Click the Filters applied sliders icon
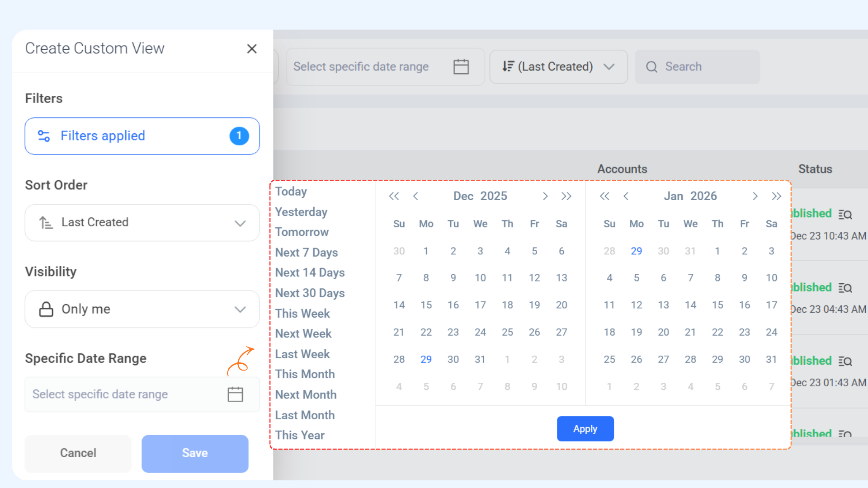Viewport: 868px width, 488px height. (x=44, y=136)
